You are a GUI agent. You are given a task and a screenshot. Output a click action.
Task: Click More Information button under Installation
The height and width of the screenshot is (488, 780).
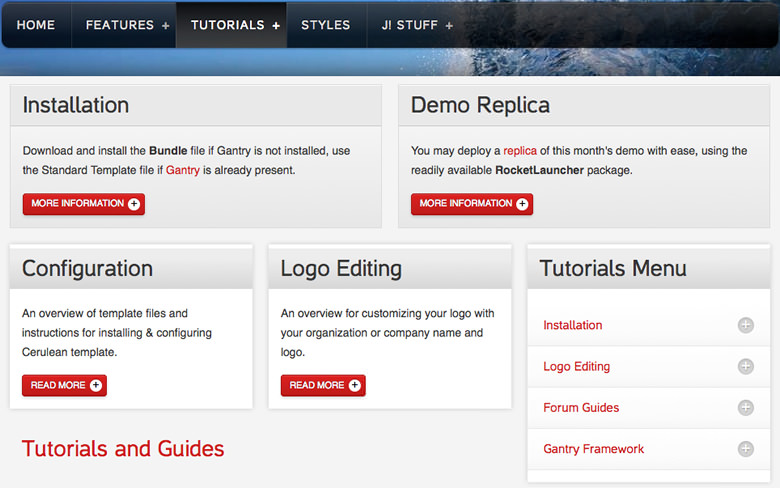[84, 204]
